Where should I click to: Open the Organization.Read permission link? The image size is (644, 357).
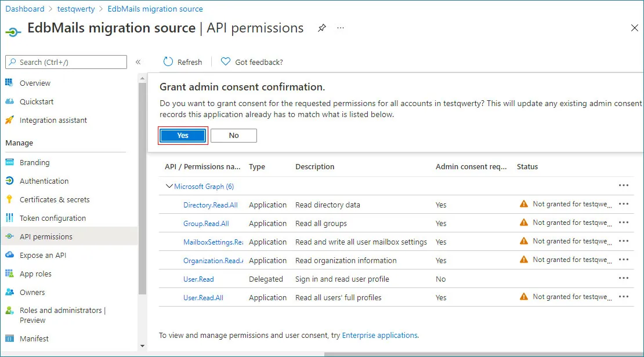pos(213,261)
